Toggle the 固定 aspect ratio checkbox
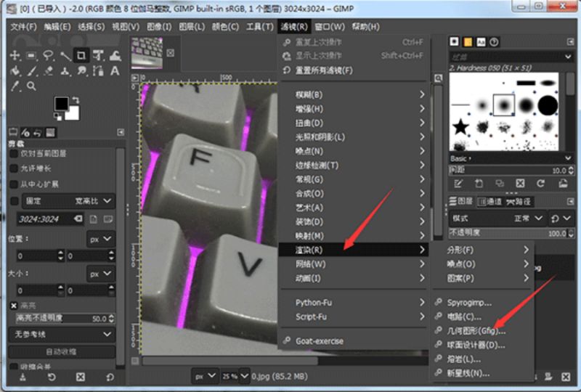The width and height of the screenshot is (581, 392). coord(14,201)
